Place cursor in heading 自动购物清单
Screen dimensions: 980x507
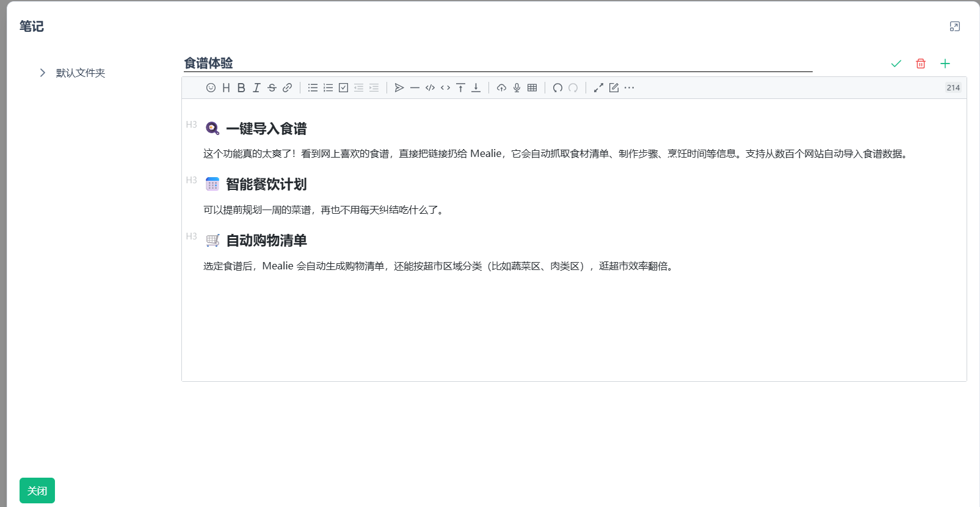pos(266,240)
